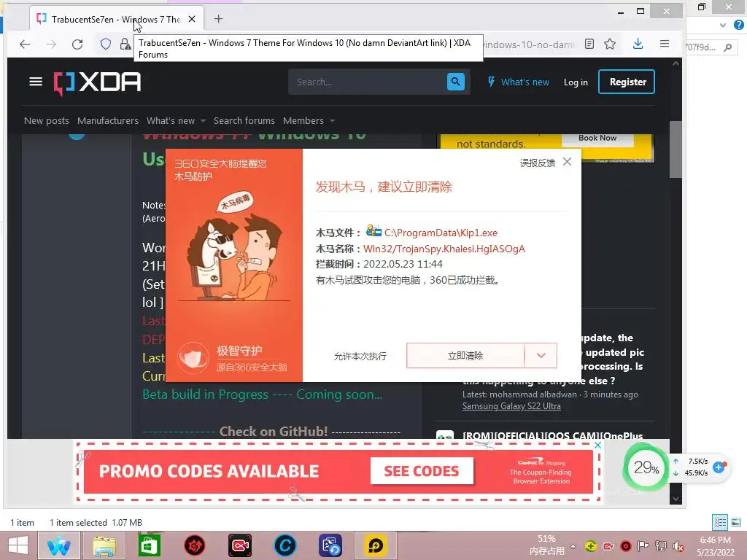The height and width of the screenshot is (560, 747).
Task: Open the 360 green plus tray icon
Action: (591, 546)
